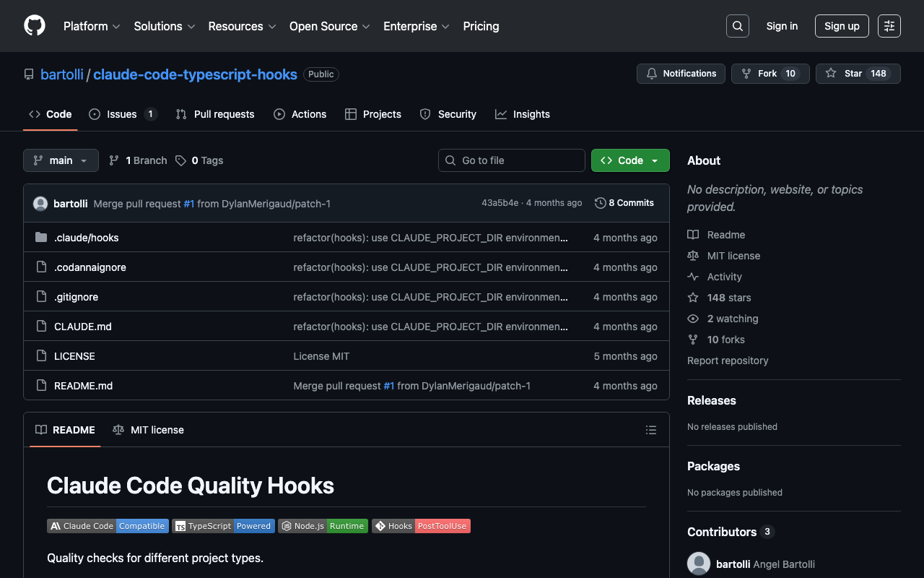This screenshot has width=924, height=578.
Task: Click the Notifications bell button
Action: (681, 74)
